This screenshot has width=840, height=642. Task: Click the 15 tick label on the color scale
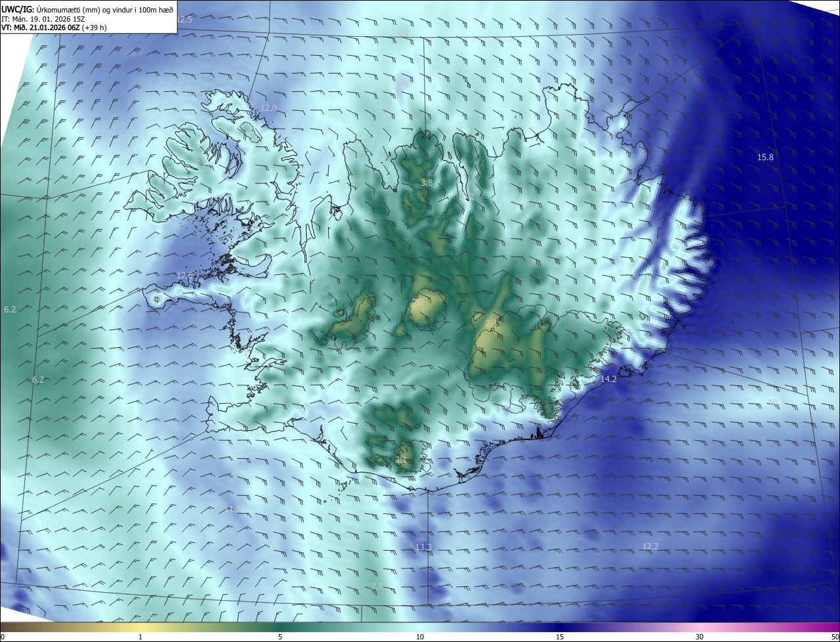tap(560, 637)
